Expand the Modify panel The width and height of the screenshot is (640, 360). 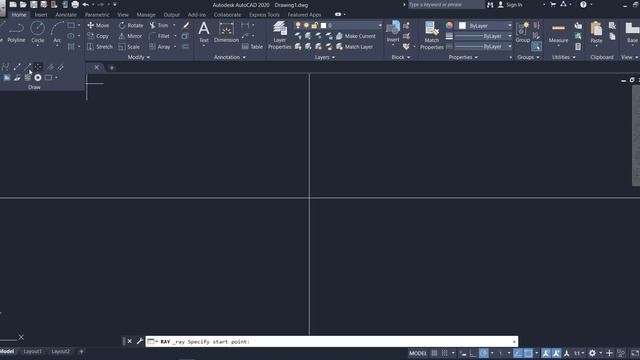138,58
